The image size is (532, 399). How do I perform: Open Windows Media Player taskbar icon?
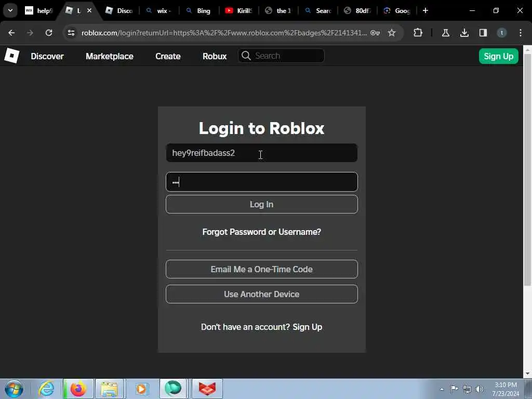point(141,389)
